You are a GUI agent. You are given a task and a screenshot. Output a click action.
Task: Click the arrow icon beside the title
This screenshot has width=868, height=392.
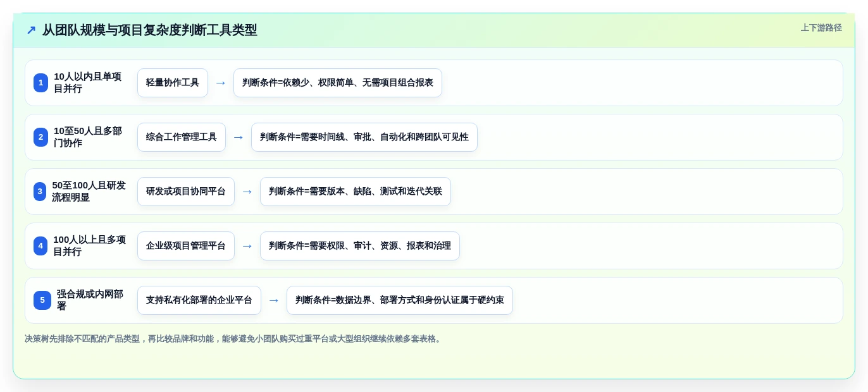(31, 30)
